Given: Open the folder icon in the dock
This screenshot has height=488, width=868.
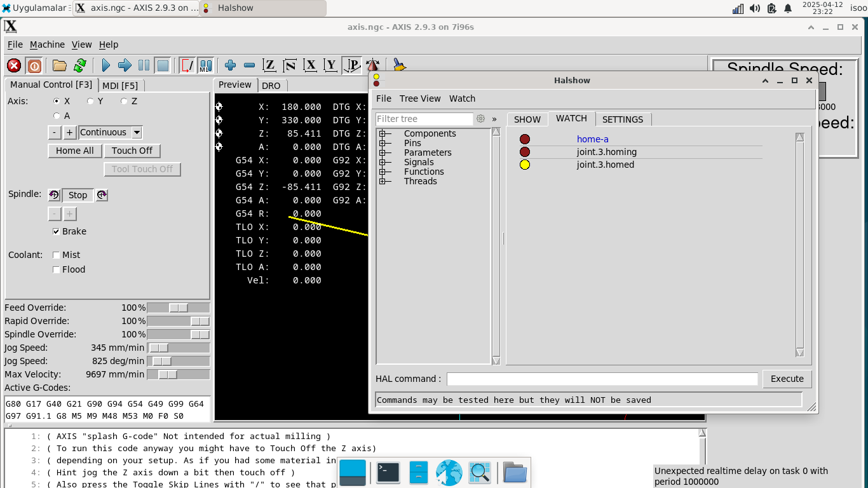Looking at the screenshot, I should 515,473.
